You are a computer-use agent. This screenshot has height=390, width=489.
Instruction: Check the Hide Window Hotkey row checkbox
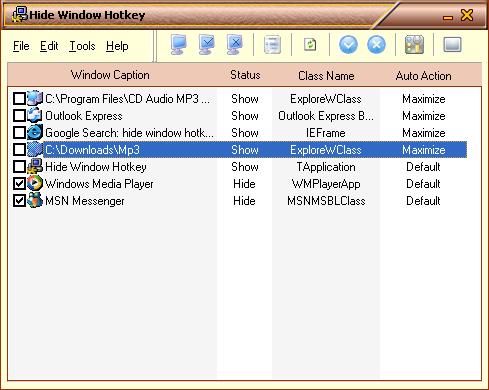(19, 167)
